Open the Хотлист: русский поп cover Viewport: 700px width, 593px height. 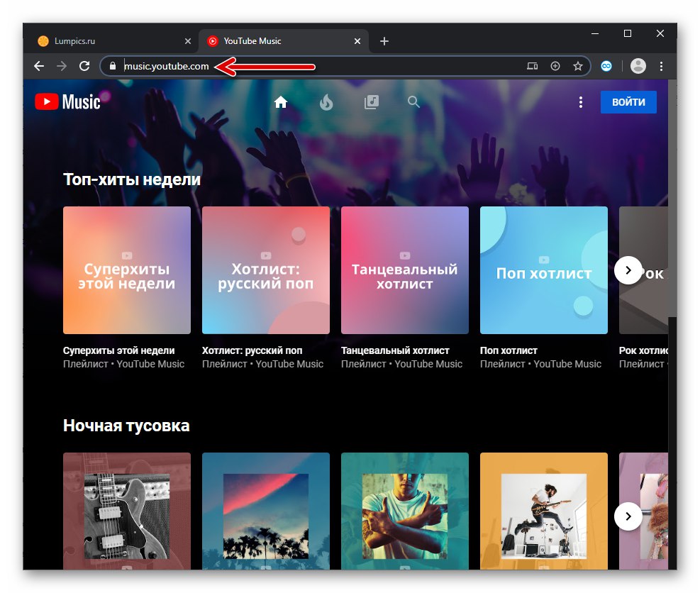[x=266, y=270]
